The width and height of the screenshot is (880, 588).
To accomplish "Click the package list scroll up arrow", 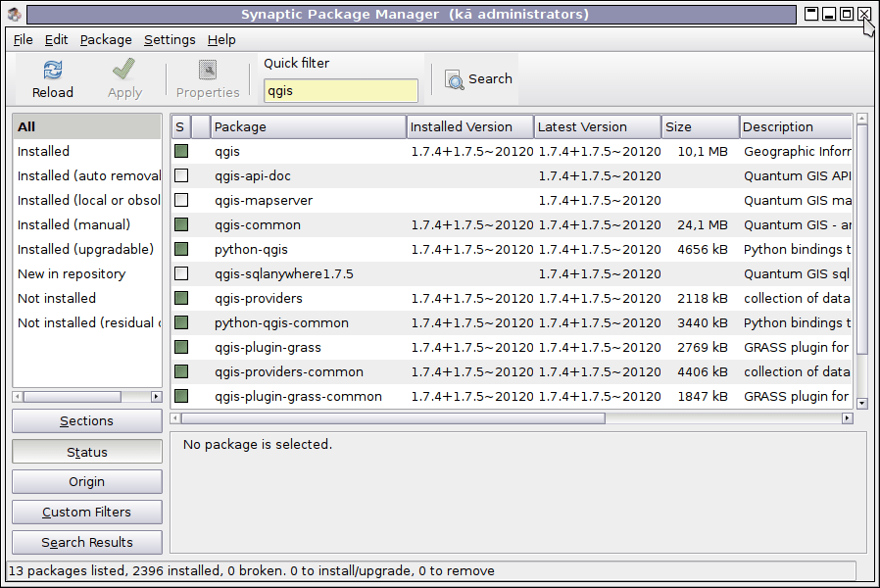I will pyautogui.click(x=862, y=119).
